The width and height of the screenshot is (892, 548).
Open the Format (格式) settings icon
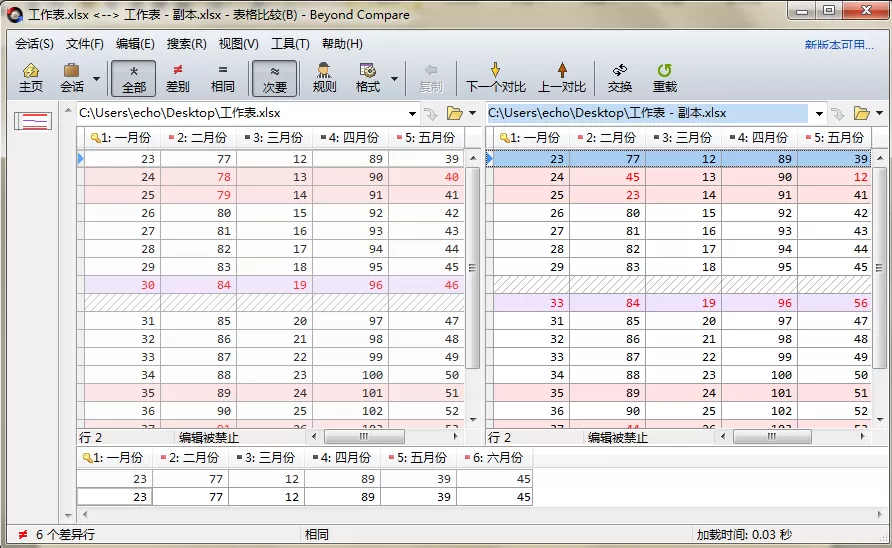(x=367, y=78)
